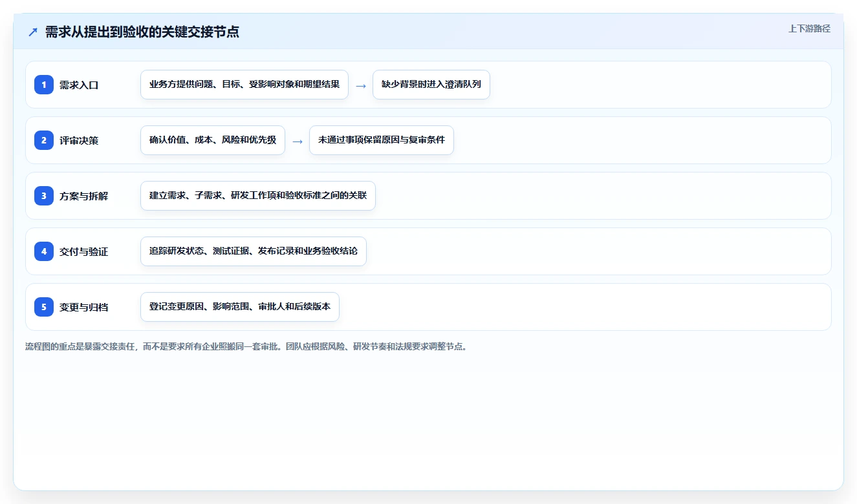The height and width of the screenshot is (504, 857).
Task: Click the 追踪研发状态、测试证据 node
Action: [x=254, y=251]
